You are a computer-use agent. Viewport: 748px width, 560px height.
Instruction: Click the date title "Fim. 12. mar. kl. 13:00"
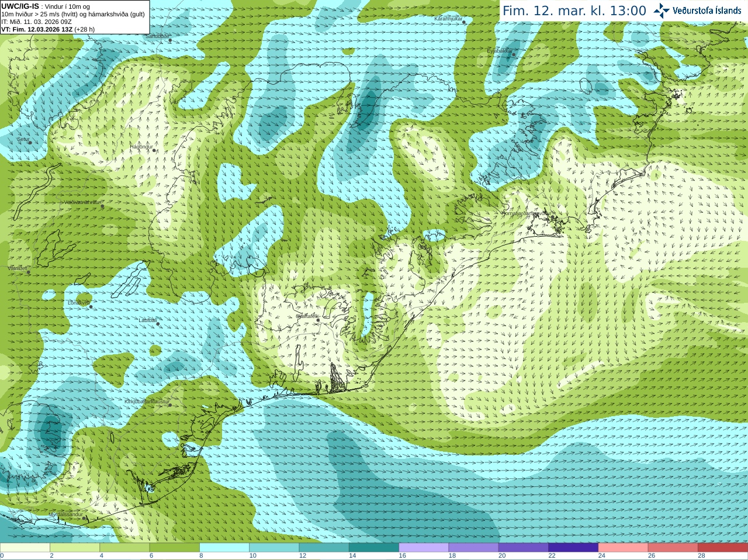pos(574,11)
